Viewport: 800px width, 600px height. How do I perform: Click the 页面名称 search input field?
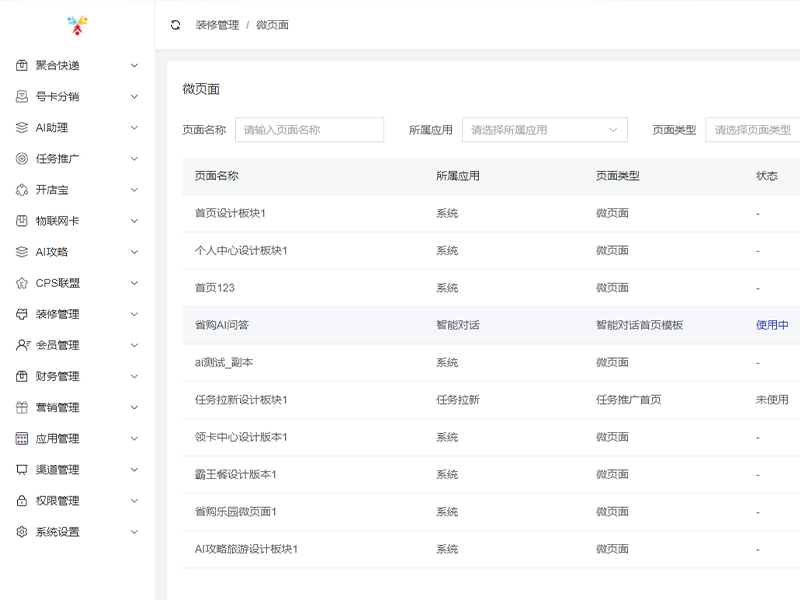[x=308, y=129]
